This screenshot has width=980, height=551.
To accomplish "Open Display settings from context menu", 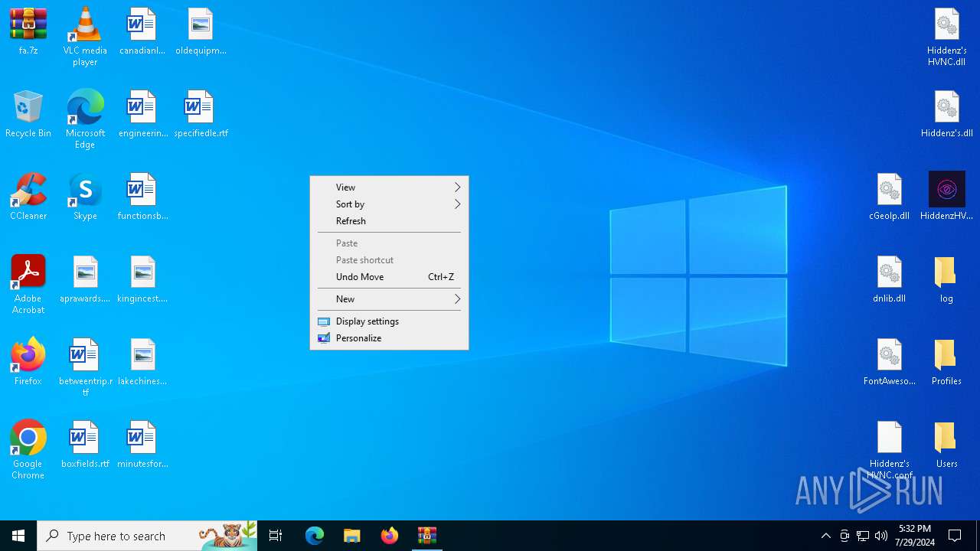I will click(x=389, y=321).
